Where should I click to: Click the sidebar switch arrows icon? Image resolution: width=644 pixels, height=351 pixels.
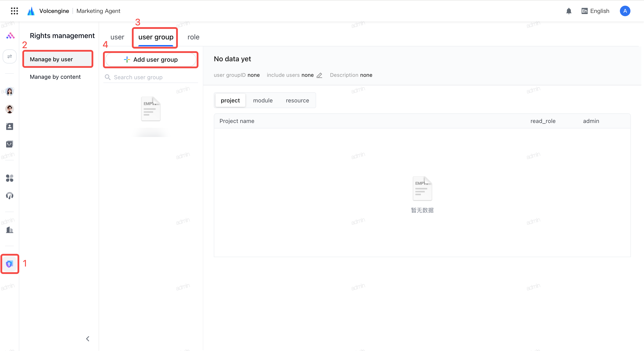click(9, 56)
